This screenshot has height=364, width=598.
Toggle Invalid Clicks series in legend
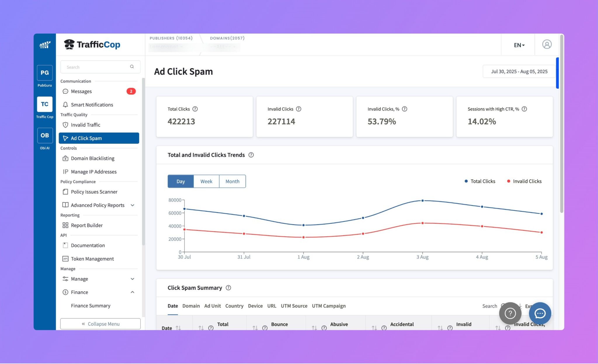[x=524, y=181]
